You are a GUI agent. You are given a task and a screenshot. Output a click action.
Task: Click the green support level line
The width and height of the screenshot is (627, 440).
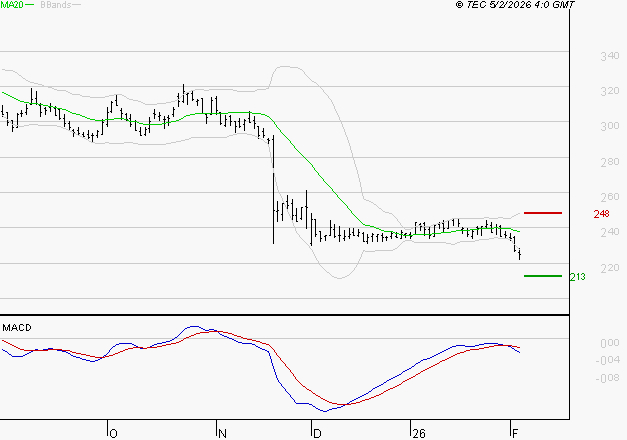point(543,276)
